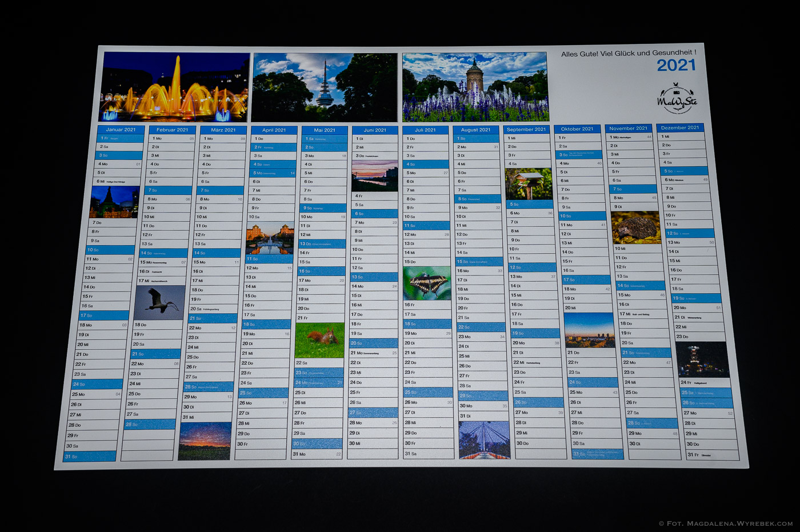800x532 pixels.
Task: Click the Magdalena.Wyrebek.com watermark text
Action: pyautogui.click(x=726, y=523)
